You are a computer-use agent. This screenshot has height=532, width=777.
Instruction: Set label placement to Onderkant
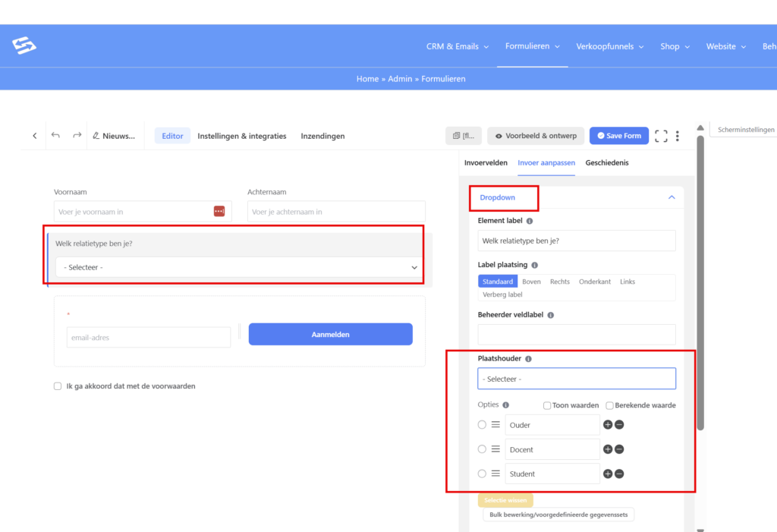click(x=595, y=282)
